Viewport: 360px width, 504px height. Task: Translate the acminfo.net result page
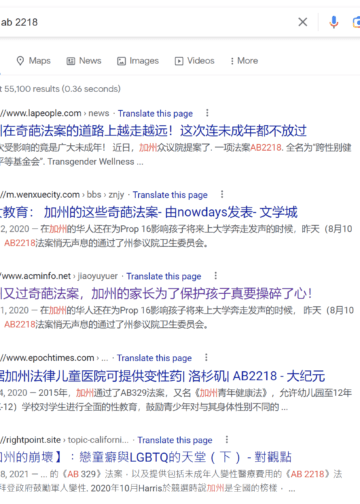tap(164, 276)
